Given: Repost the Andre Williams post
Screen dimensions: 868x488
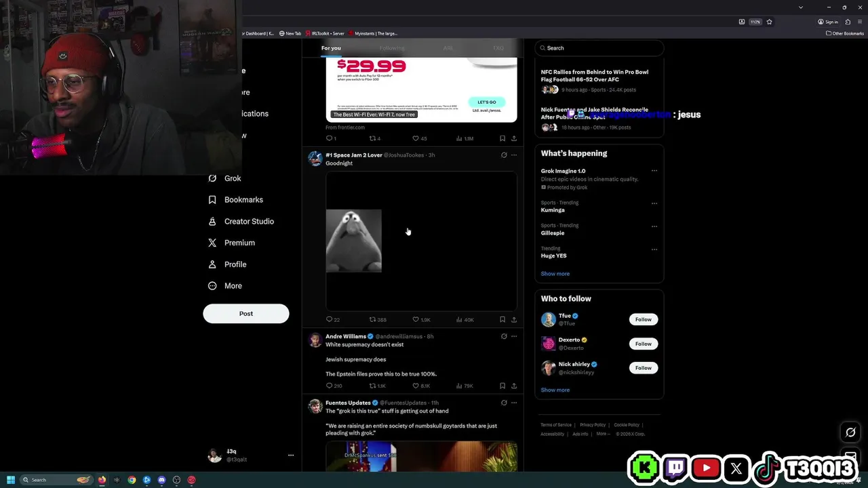Looking at the screenshot, I should tap(378, 386).
